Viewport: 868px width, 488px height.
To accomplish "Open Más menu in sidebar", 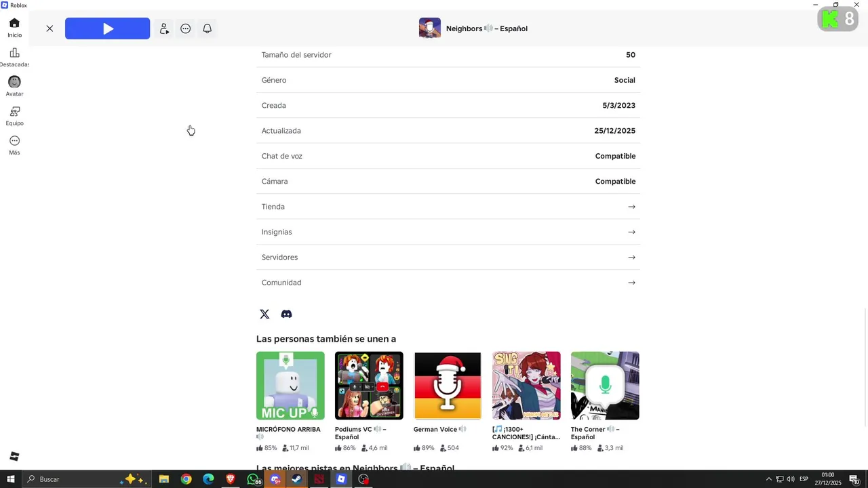I will (14, 145).
